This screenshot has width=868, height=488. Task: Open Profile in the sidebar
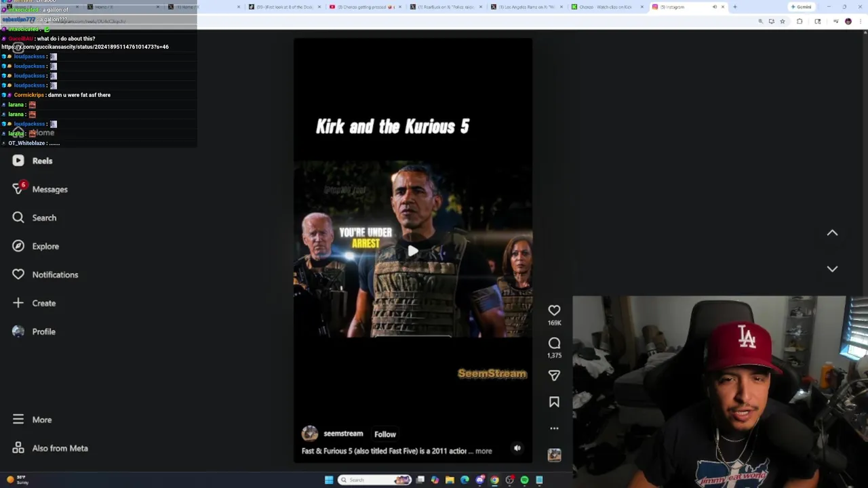click(x=34, y=331)
